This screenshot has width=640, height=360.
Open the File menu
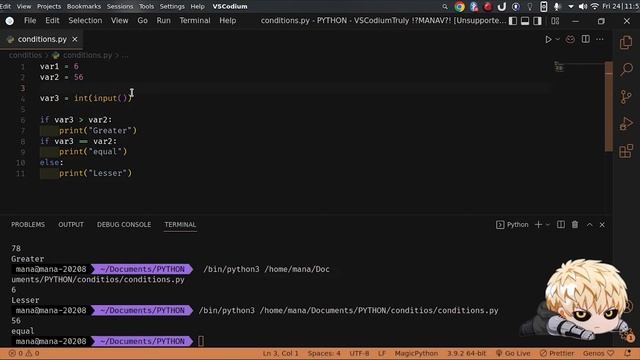pos(30,20)
